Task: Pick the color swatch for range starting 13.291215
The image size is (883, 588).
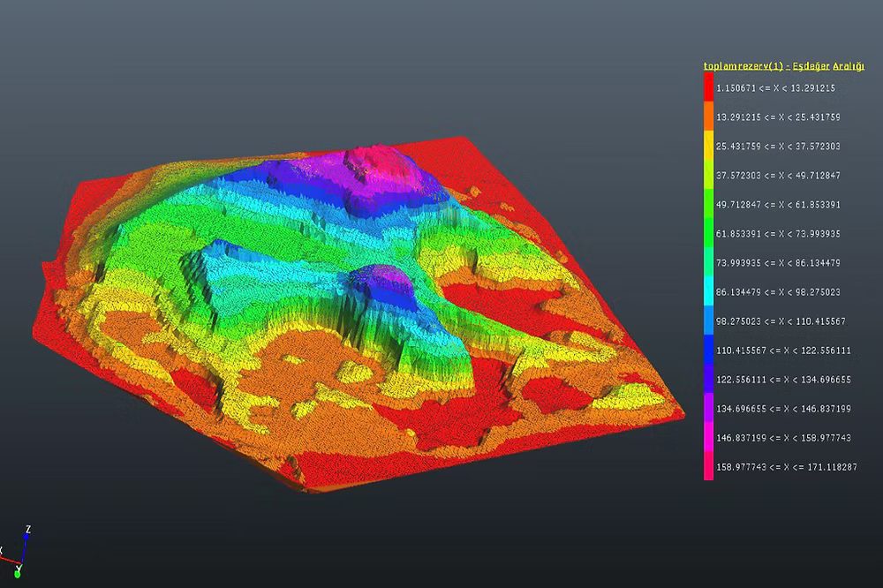Action: click(x=708, y=117)
